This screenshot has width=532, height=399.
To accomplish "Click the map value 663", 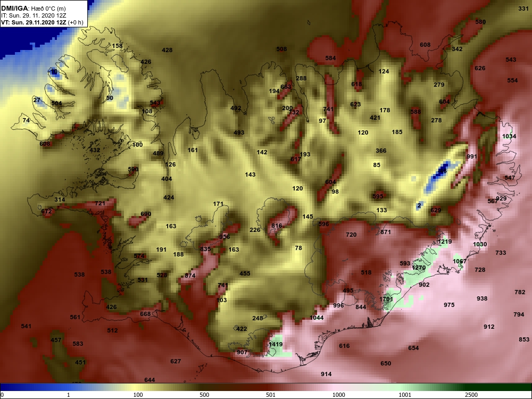I will 286,87.
